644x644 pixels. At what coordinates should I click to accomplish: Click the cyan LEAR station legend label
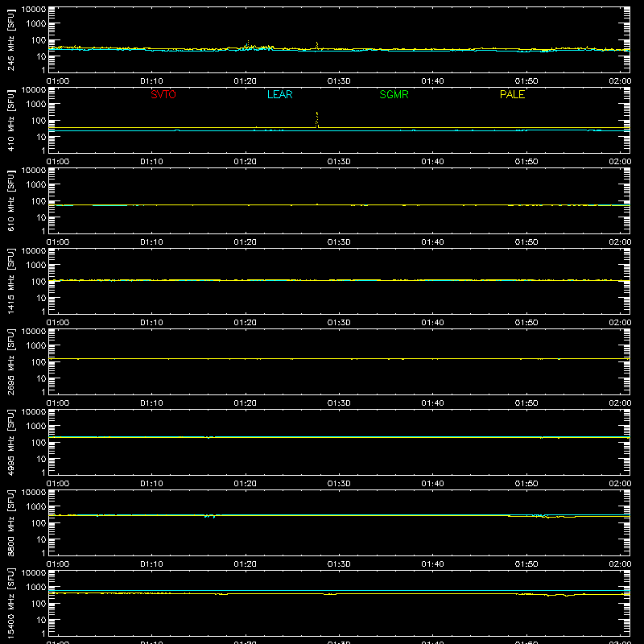(279, 94)
